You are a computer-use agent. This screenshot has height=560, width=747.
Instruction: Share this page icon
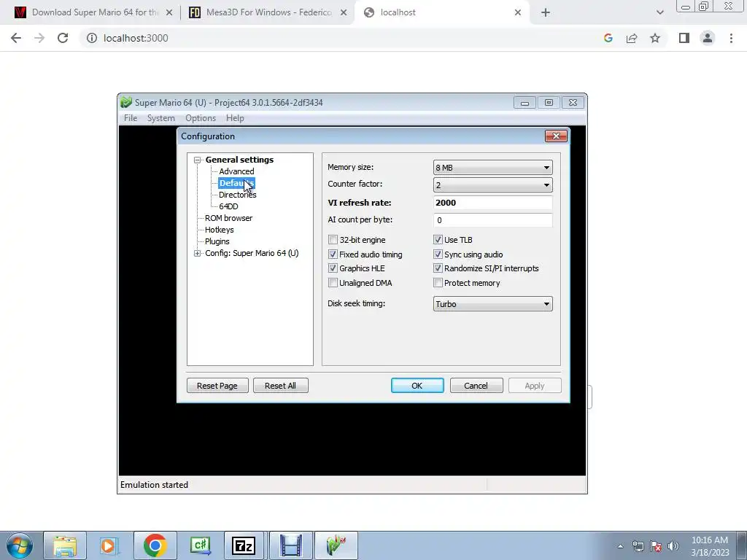[632, 38]
